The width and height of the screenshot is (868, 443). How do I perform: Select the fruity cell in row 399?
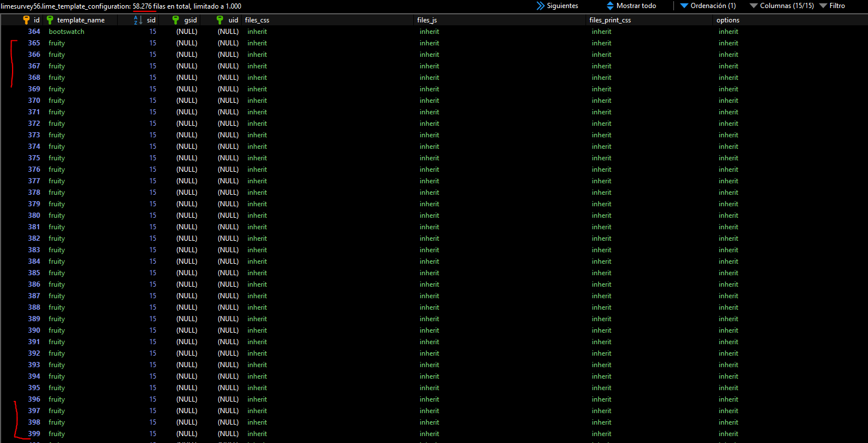(57, 434)
